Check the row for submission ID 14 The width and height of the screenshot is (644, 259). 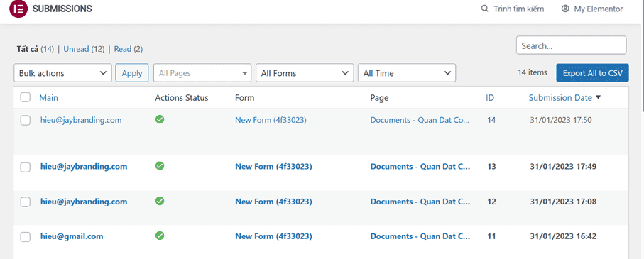coord(26,120)
